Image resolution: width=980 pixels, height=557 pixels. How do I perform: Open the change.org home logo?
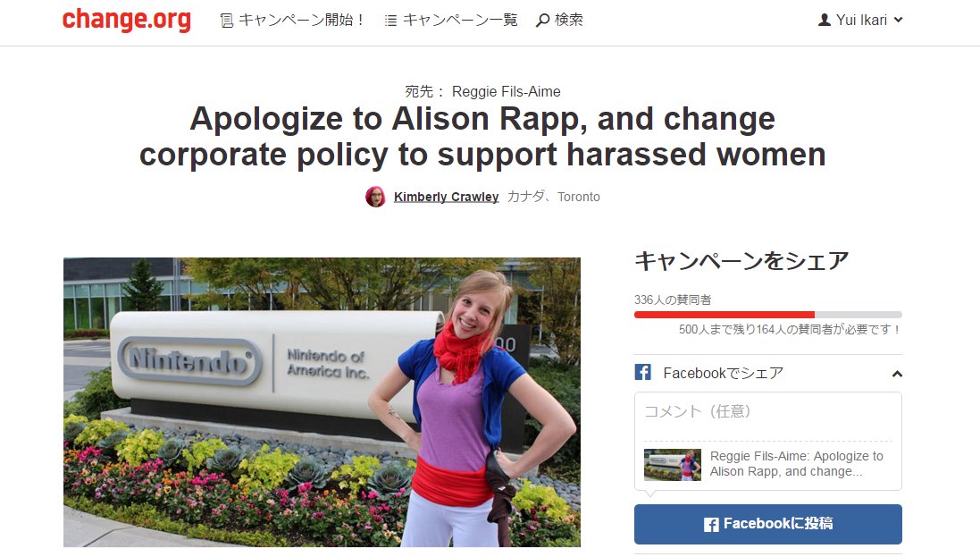click(x=126, y=20)
